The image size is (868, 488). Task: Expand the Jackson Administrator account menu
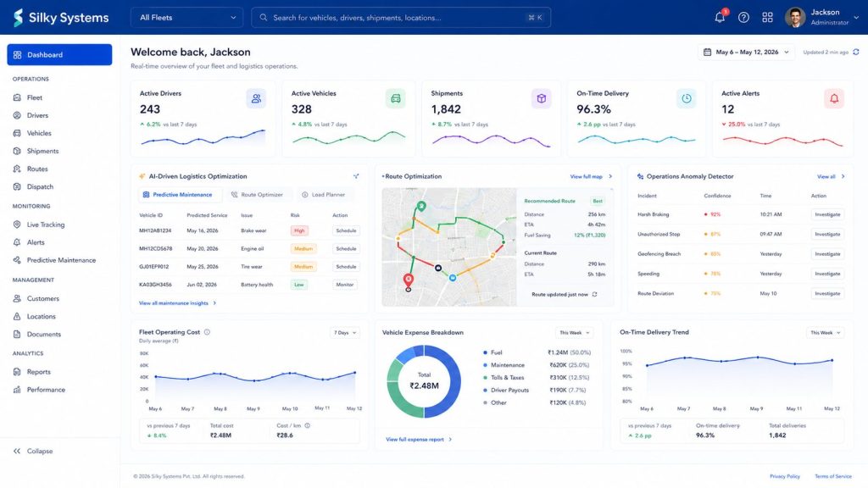pyautogui.click(x=822, y=18)
